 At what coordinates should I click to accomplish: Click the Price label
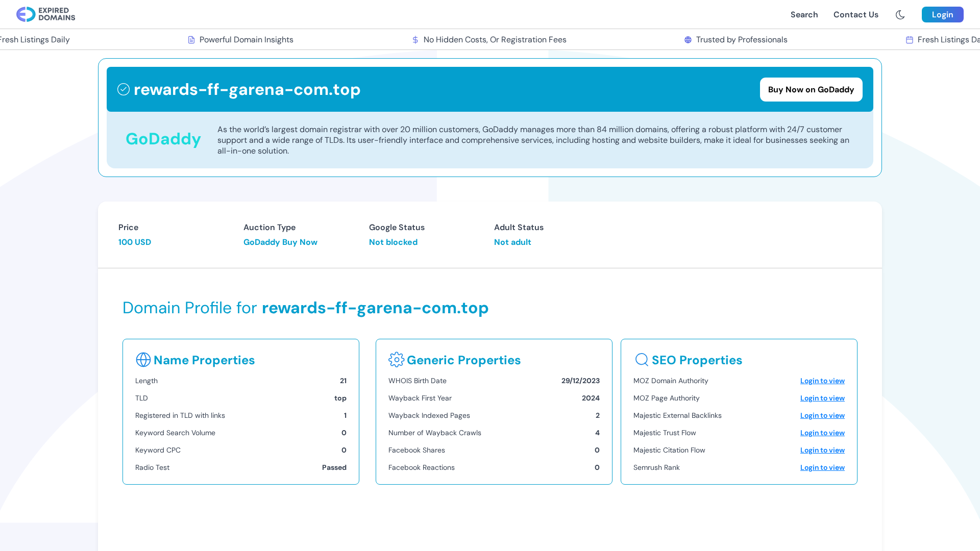(128, 228)
